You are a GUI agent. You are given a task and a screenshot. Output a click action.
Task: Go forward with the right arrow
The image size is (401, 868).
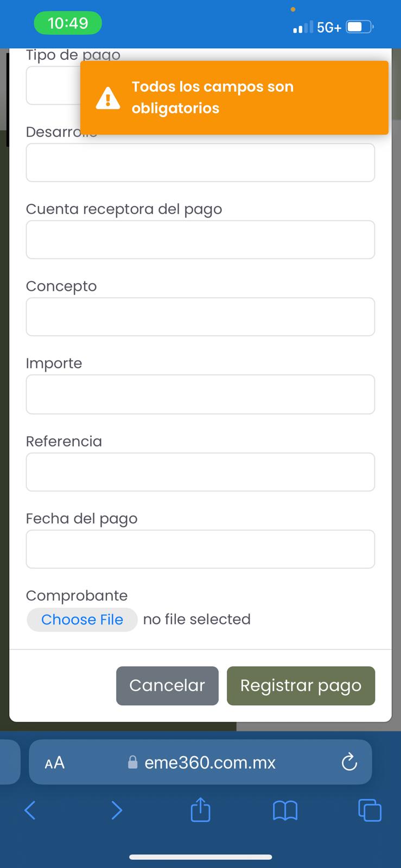tap(116, 810)
